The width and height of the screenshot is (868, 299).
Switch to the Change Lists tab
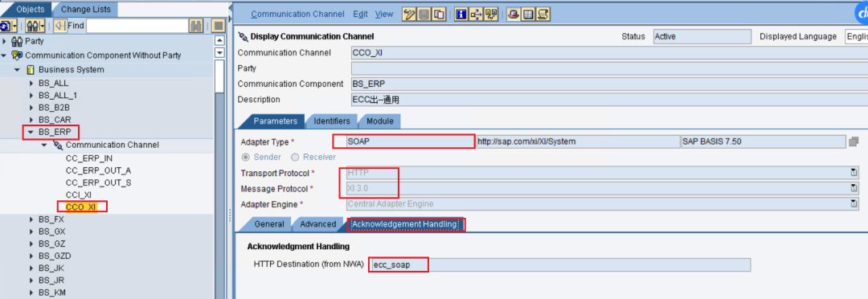coord(85,9)
